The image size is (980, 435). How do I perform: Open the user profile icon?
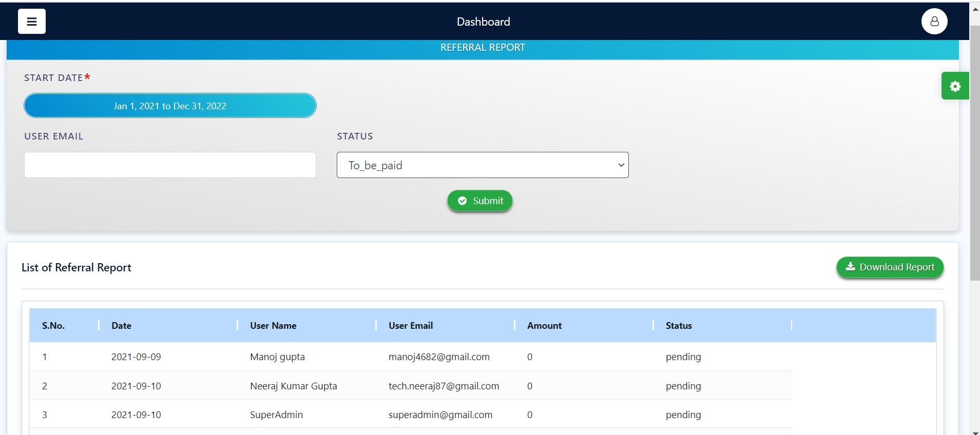(934, 22)
